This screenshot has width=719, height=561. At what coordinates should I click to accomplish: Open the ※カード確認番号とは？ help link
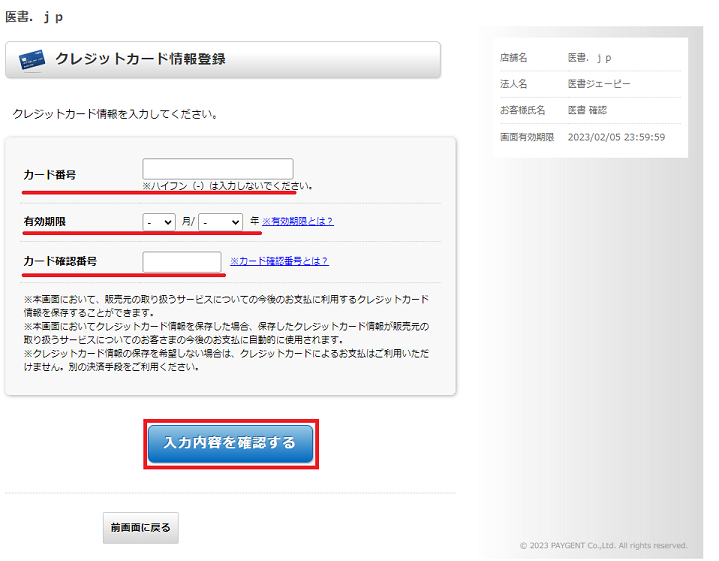pos(279,261)
